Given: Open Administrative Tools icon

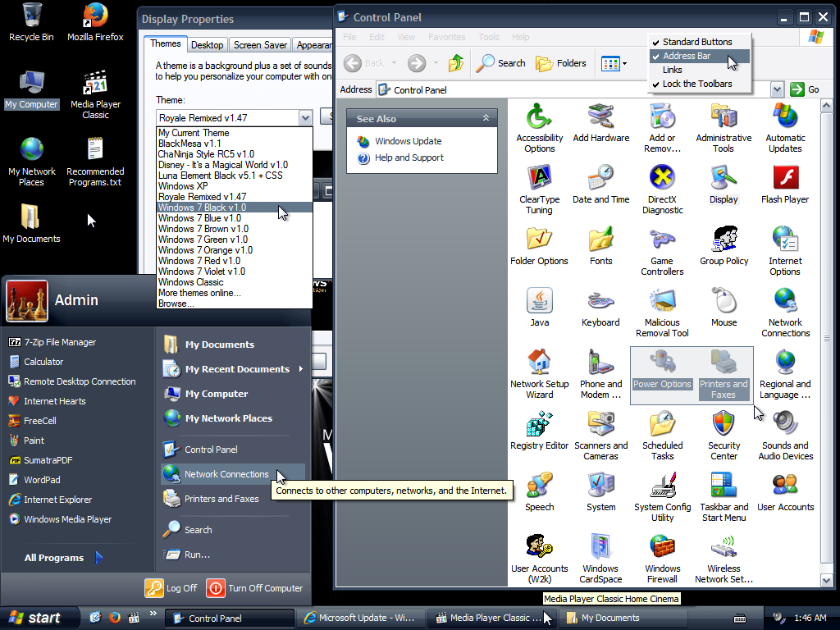Looking at the screenshot, I should (x=724, y=127).
